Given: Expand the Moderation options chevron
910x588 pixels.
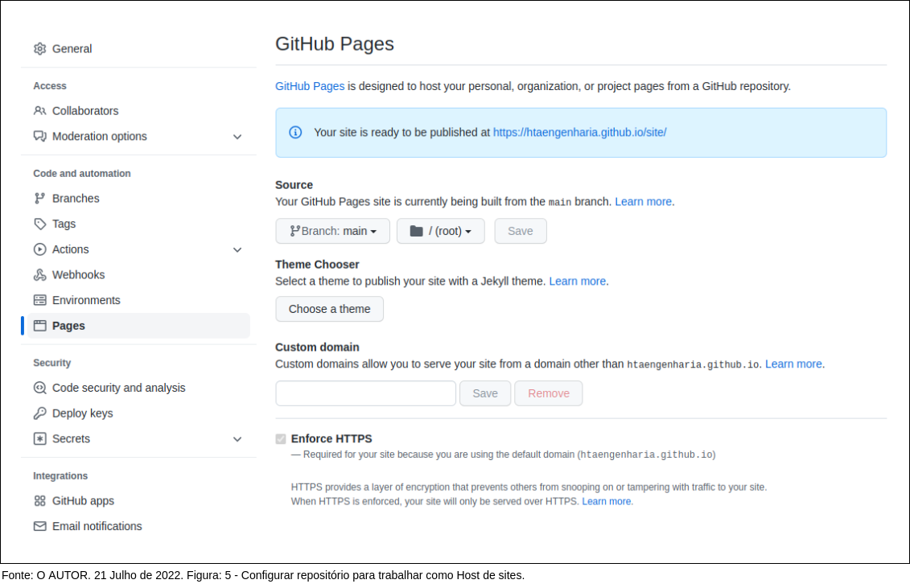Looking at the screenshot, I should 237,137.
